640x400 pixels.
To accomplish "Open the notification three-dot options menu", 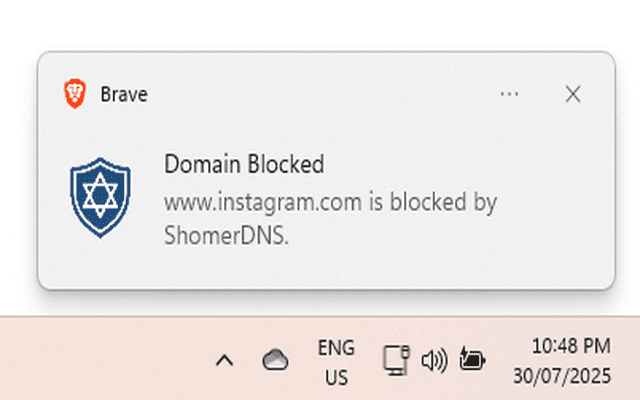I will tap(509, 94).
